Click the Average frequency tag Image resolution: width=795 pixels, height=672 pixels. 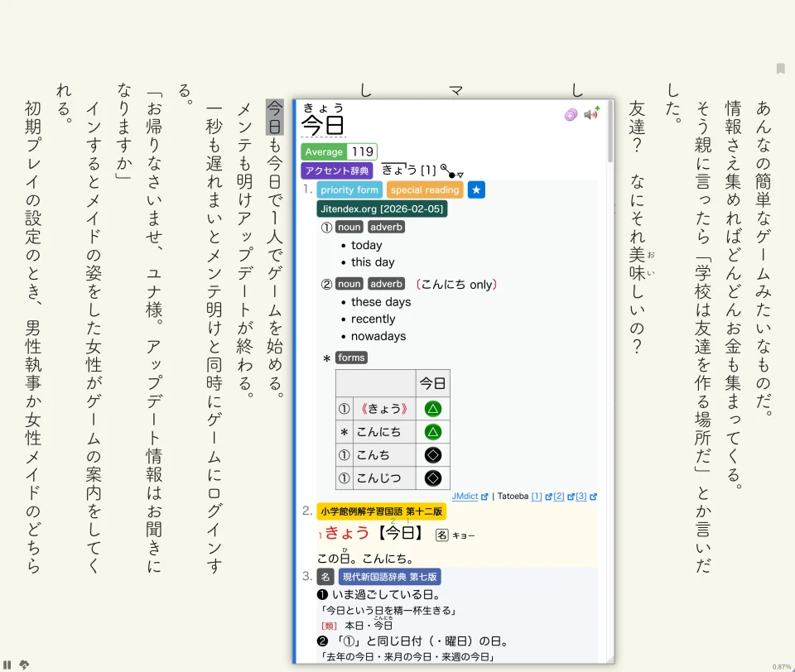(324, 151)
